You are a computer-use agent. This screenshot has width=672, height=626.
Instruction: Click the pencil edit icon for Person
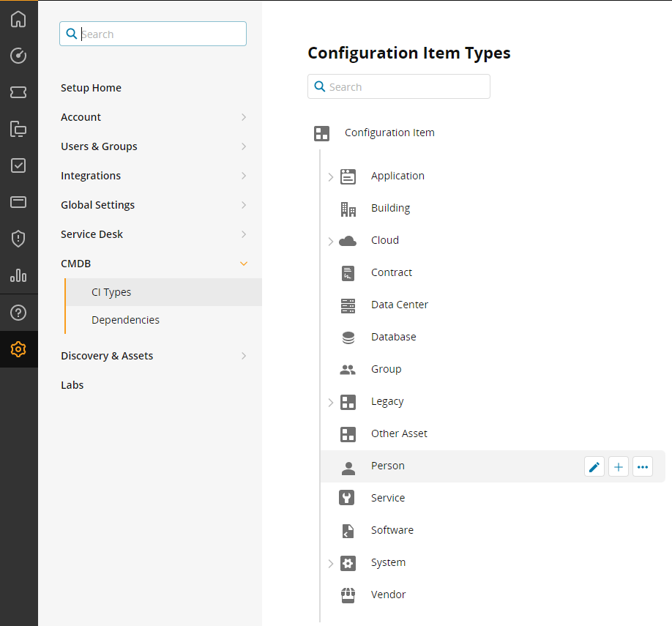click(594, 466)
